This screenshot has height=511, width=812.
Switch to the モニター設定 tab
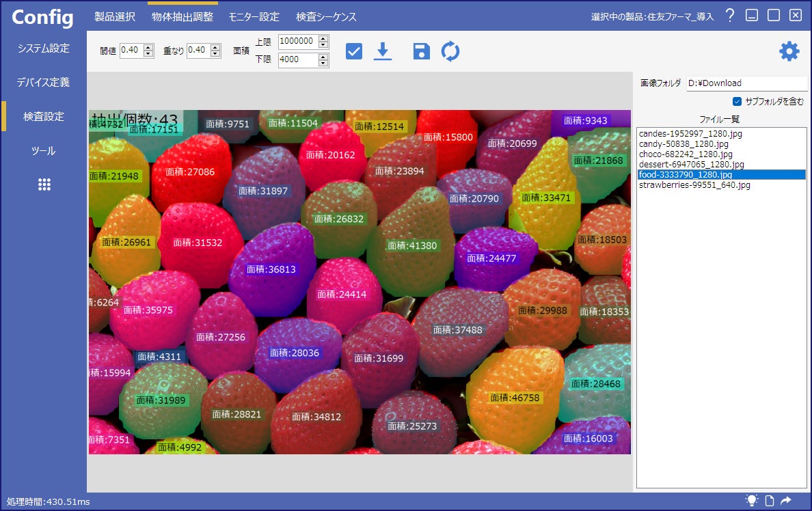coord(254,16)
